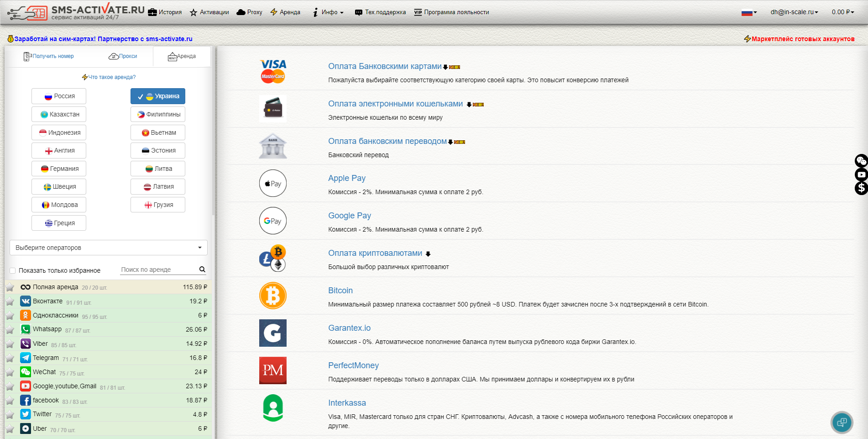Open the dh@in-scale.ru account dropdown
Screen dimensions: 868x439
(794, 12)
